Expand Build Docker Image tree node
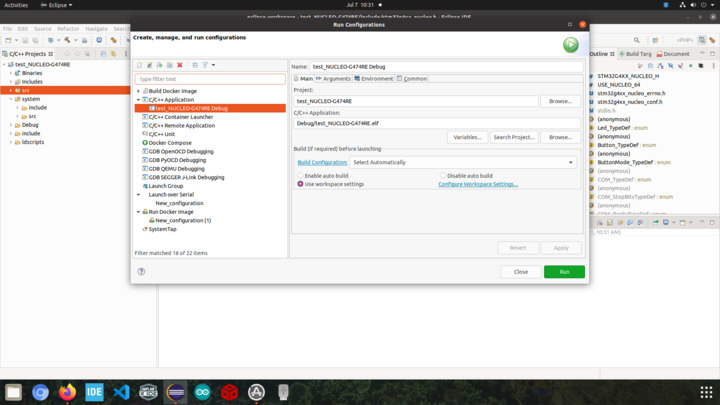The width and height of the screenshot is (720, 405). point(139,91)
